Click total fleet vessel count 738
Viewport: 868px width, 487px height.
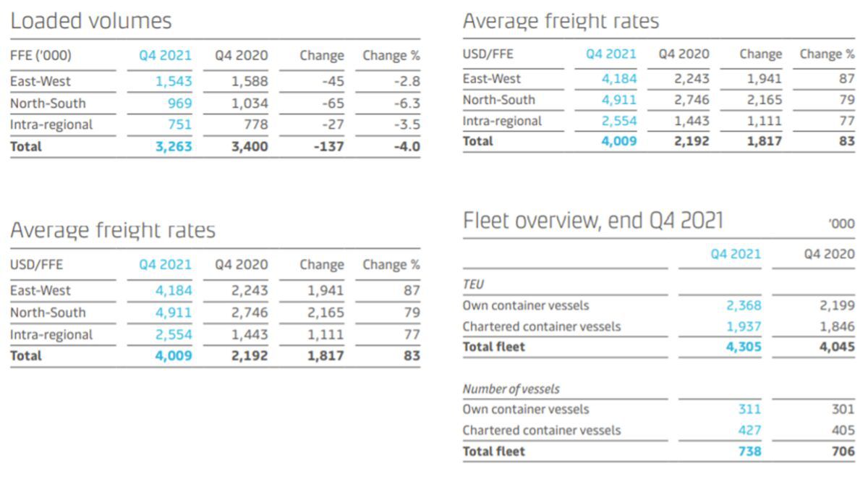pyautogui.click(x=749, y=451)
